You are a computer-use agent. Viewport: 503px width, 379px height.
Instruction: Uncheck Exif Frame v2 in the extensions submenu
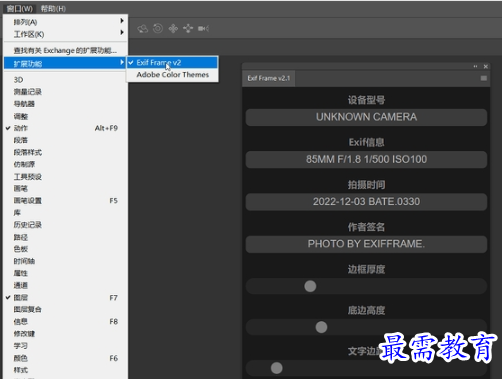pyautogui.click(x=172, y=63)
